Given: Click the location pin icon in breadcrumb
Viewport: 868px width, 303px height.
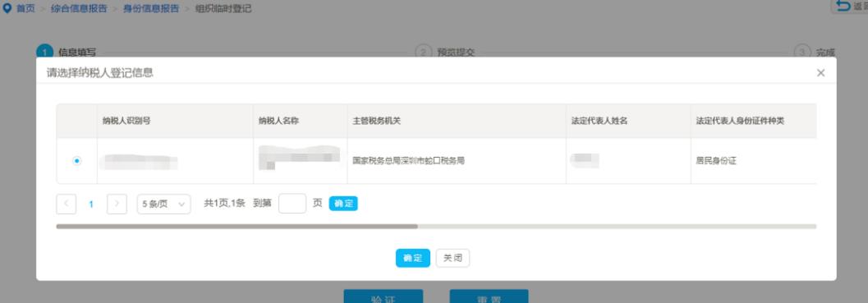Looking at the screenshot, I should [7, 8].
